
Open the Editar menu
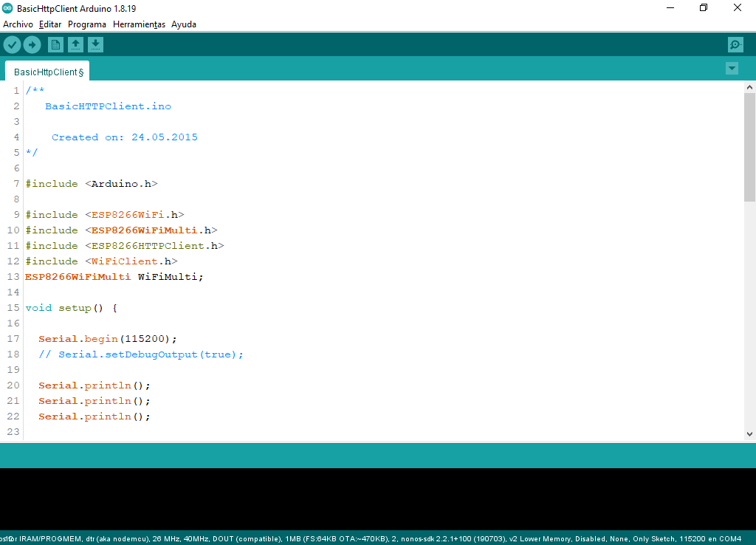pos(50,24)
